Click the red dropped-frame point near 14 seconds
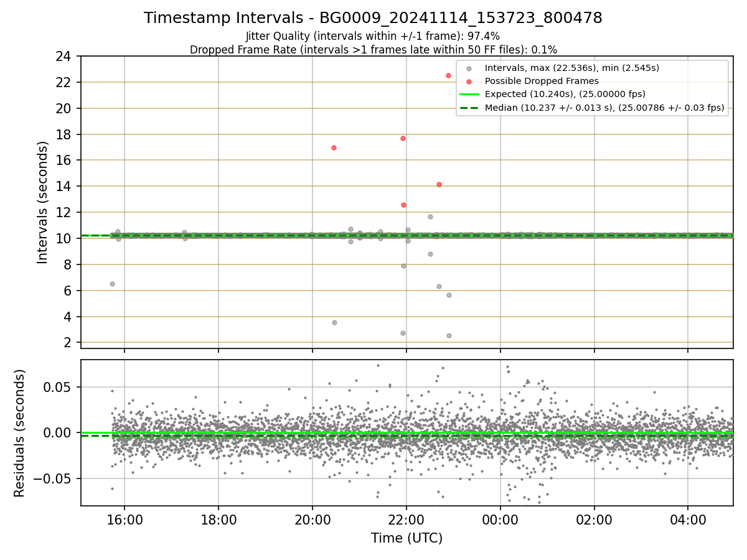 pyautogui.click(x=439, y=184)
